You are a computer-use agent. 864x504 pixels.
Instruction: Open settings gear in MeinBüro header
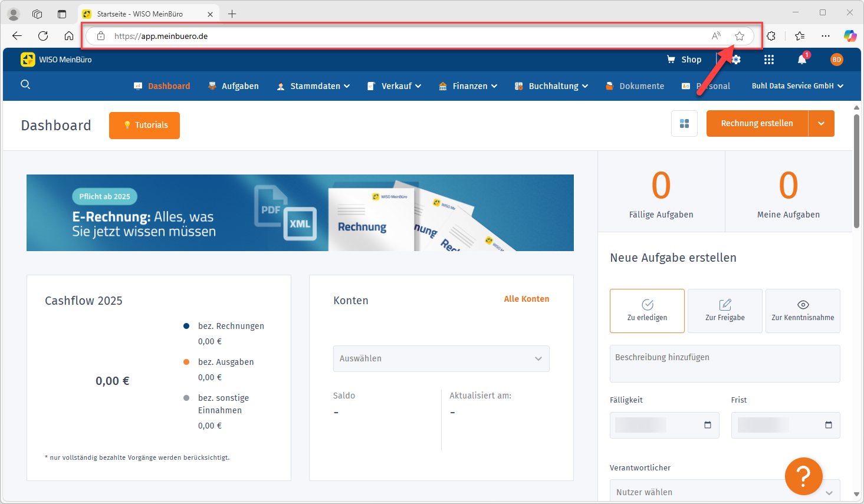(x=736, y=60)
